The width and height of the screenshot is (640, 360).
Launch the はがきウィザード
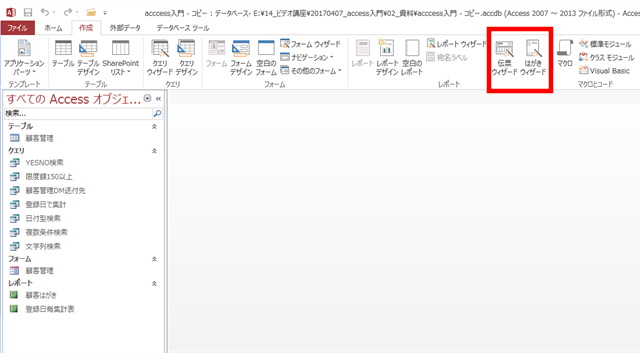pos(533,58)
